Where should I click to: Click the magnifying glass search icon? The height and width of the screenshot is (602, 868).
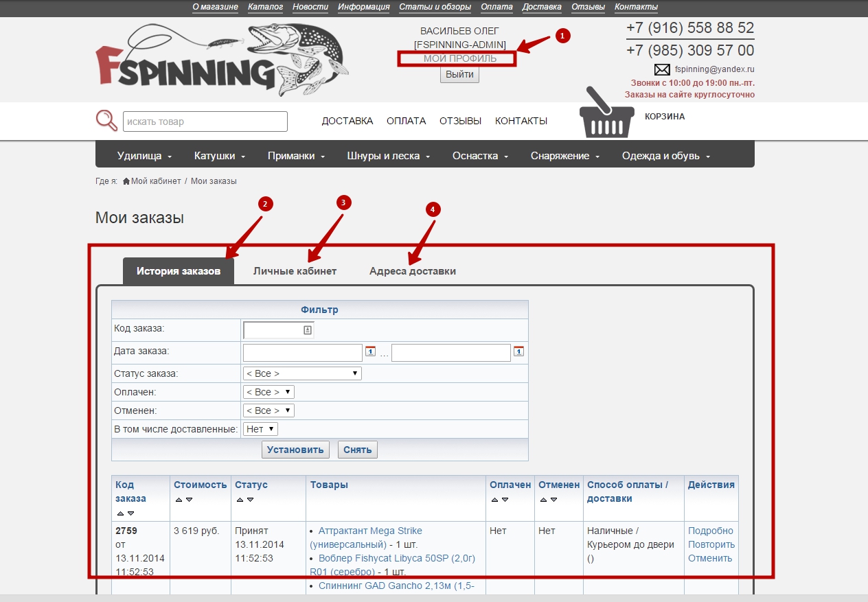[106, 120]
